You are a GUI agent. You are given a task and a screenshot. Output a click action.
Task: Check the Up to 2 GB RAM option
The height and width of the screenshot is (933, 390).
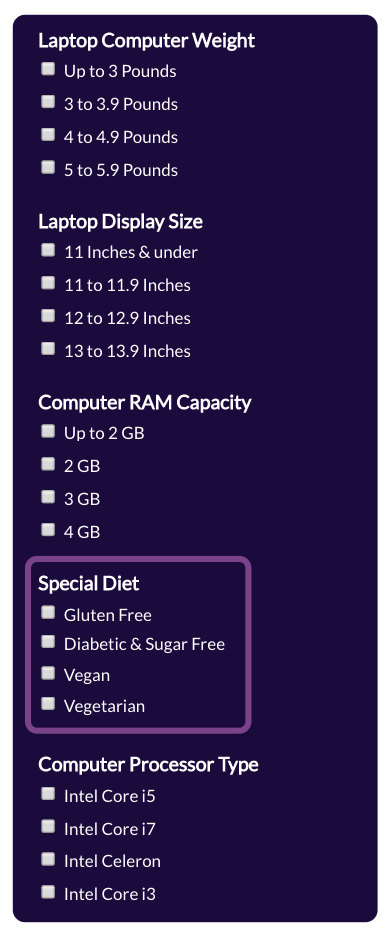pyautogui.click(x=48, y=431)
